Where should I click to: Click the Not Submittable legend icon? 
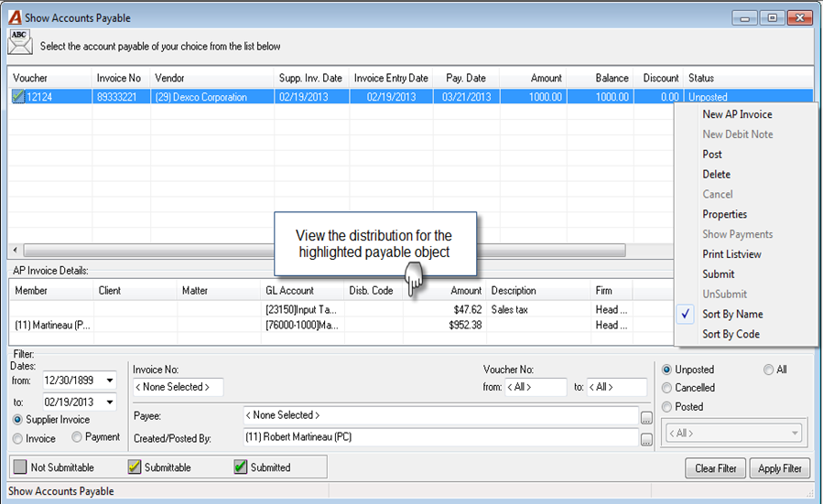click(20, 466)
